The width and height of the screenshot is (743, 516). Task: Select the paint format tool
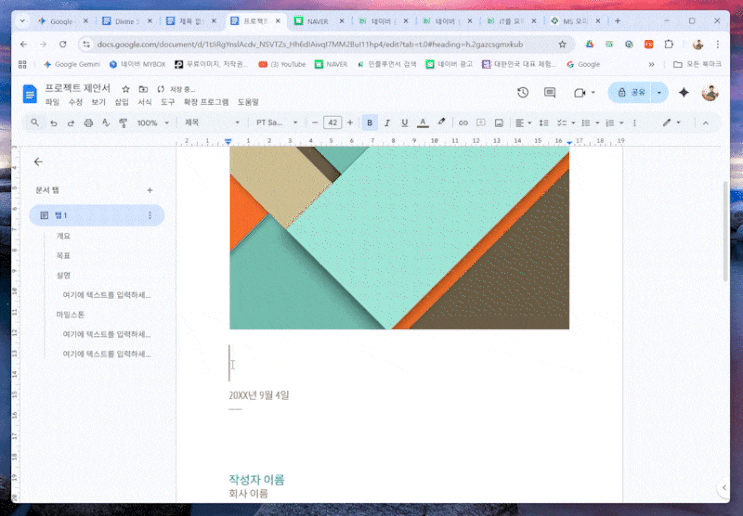[x=123, y=123]
